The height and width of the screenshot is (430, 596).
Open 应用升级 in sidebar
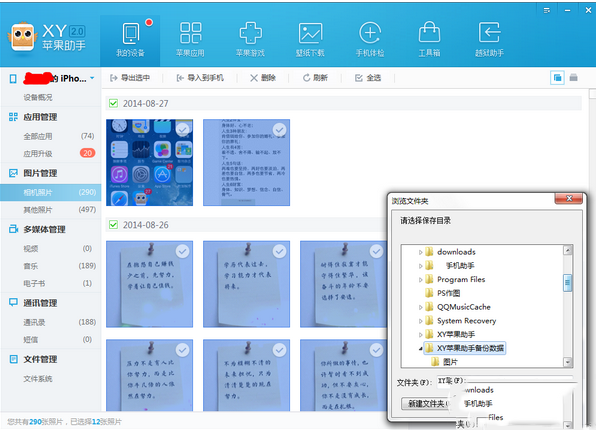[x=38, y=154]
